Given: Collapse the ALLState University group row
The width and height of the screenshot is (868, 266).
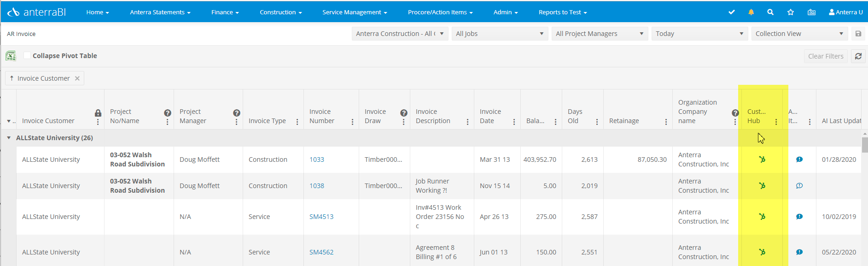Looking at the screenshot, I should [x=9, y=138].
